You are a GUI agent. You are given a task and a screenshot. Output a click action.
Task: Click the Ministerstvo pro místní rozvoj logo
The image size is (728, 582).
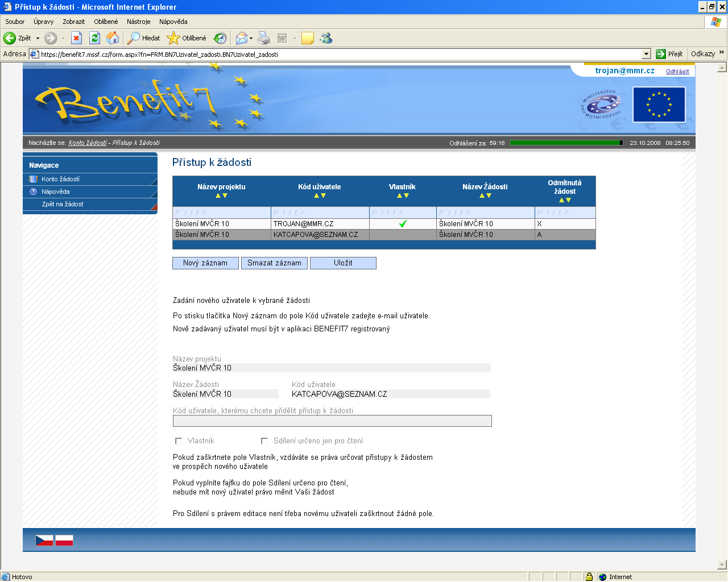pyautogui.click(x=601, y=104)
